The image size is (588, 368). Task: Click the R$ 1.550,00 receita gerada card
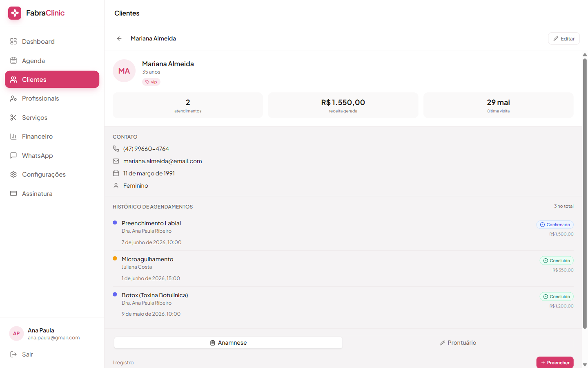pyautogui.click(x=343, y=105)
